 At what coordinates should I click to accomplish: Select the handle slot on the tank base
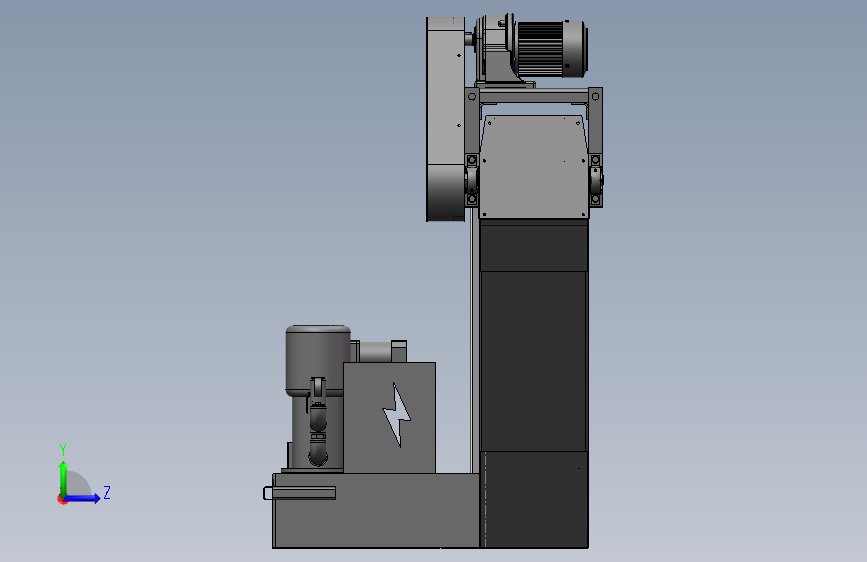tap(299, 493)
